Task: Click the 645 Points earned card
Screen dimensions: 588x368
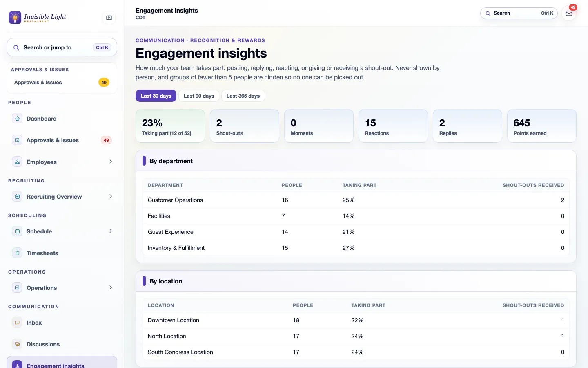Action: 541,126
